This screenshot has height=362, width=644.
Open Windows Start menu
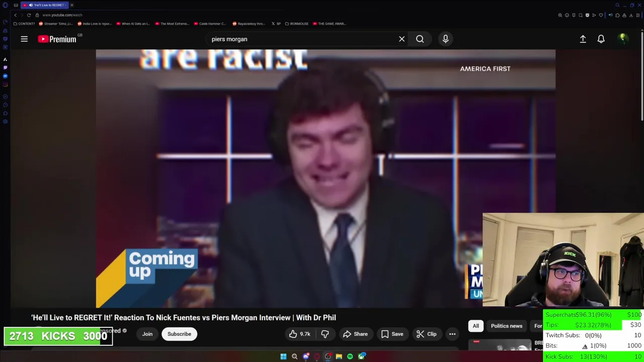tap(283, 356)
